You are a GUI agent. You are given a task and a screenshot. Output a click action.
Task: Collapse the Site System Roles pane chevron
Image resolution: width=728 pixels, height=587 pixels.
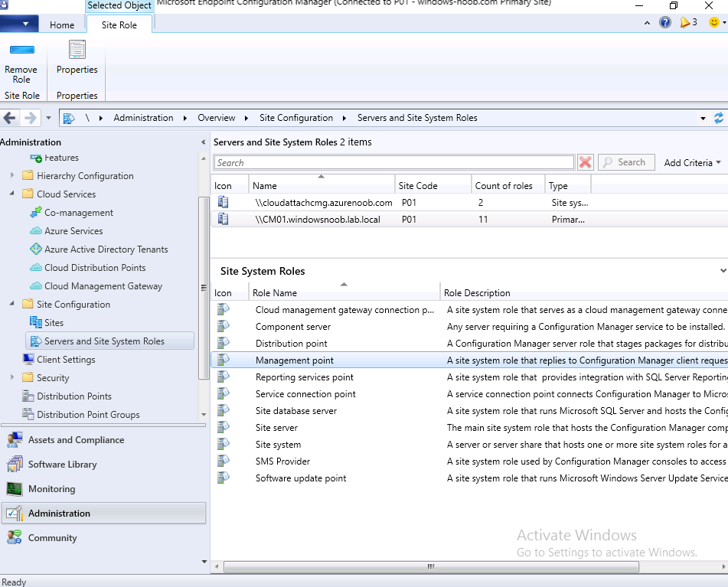[x=723, y=270]
